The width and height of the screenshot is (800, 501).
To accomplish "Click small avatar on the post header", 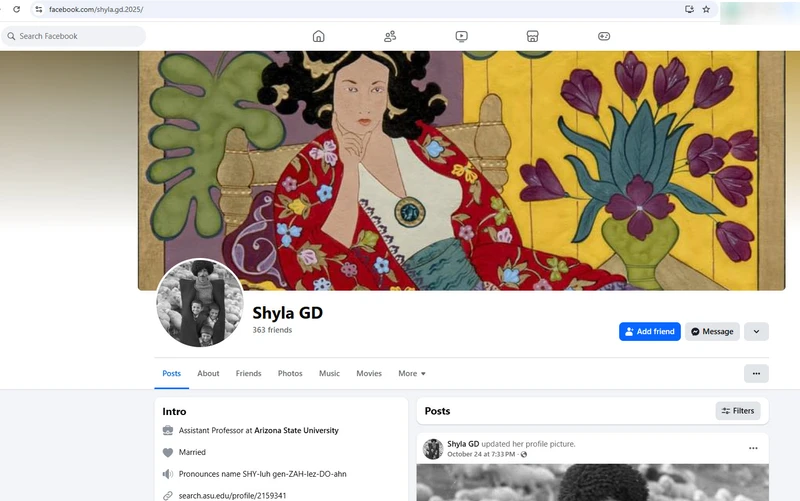I will click(x=433, y=449).
